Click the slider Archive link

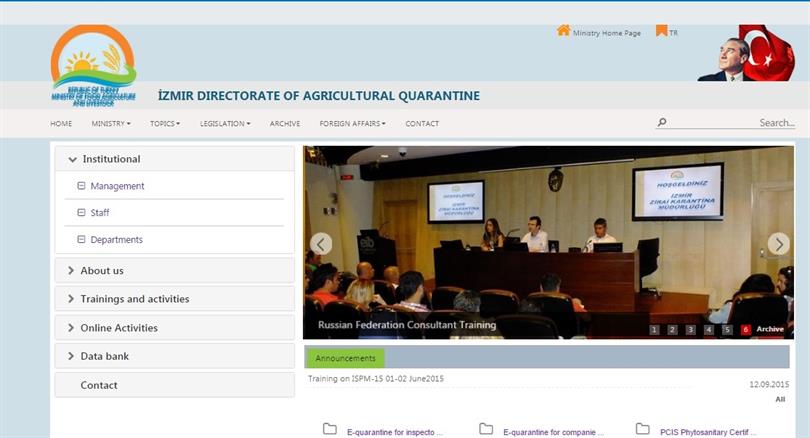point(770,329)
